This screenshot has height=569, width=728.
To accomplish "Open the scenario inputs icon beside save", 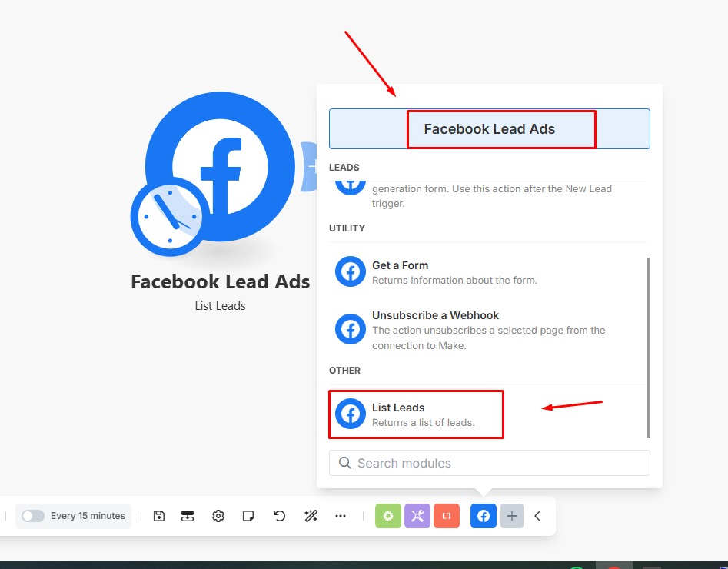I will [x=188, y=516].
